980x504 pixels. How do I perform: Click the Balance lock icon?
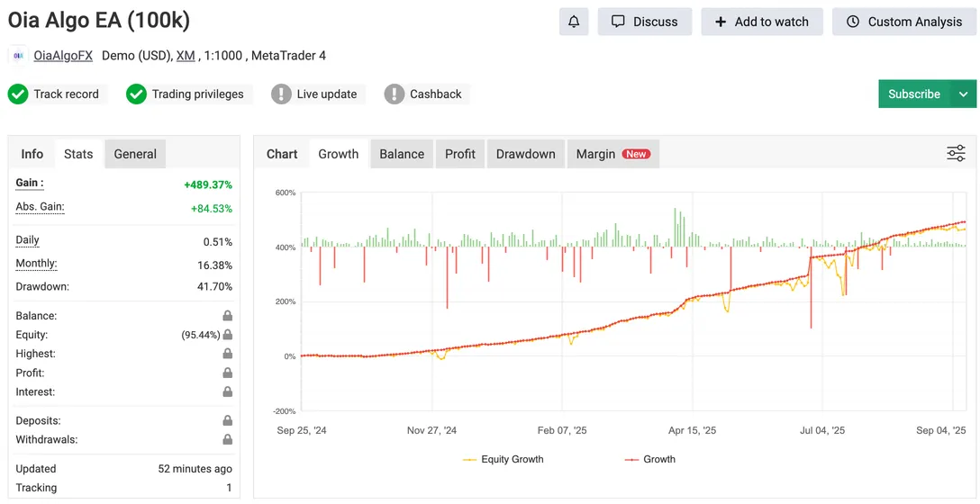point(228,316)
